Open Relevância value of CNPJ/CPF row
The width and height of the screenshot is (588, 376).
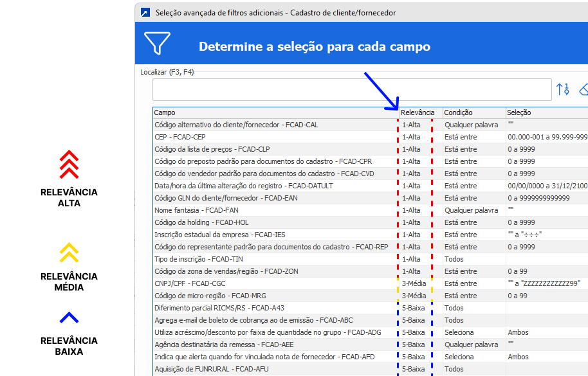414,283
